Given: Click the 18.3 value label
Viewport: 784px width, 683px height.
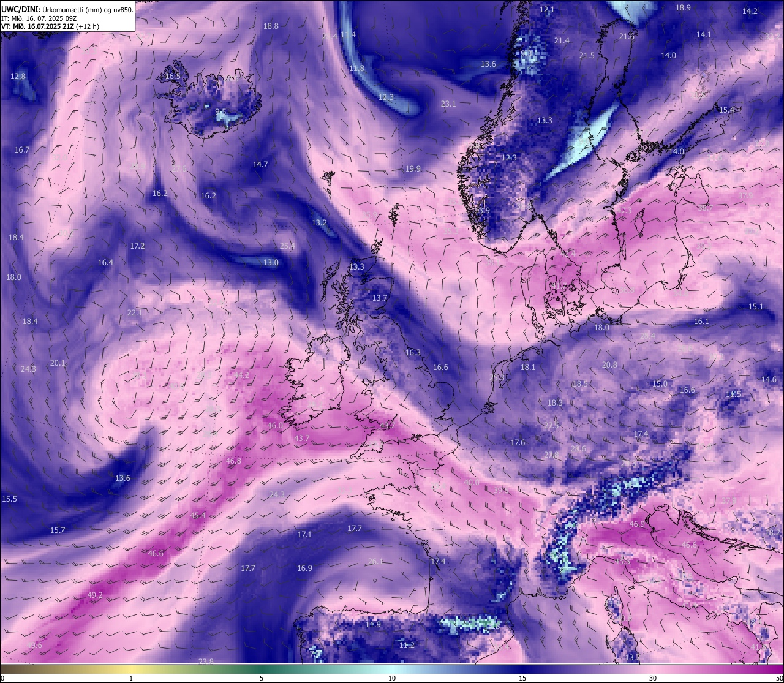Looking at the screenshot, I should click(555, 403).
